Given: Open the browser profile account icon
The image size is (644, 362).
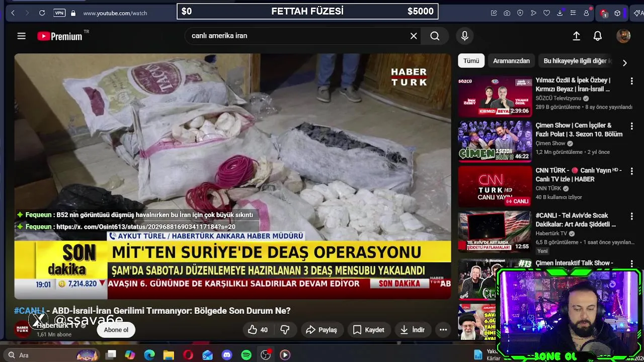Looking at the screenshot, I should pyautogui.click(x=586, y=13).
